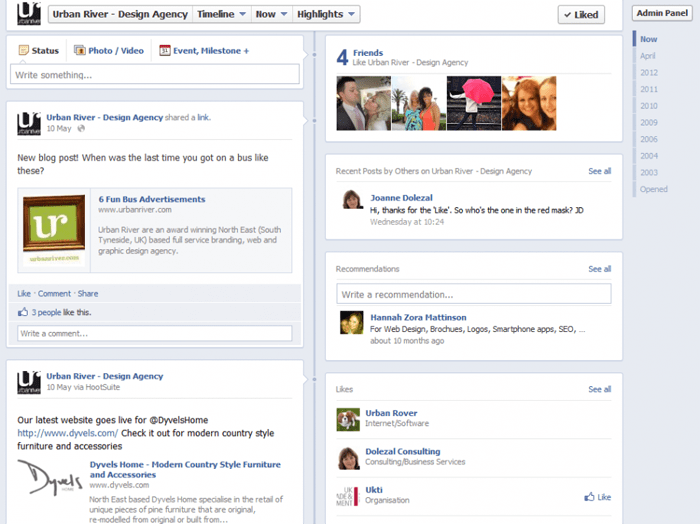This screenshot has width=700, height=524.
Task: Open friend photo of two women by palms
Action: click(x=419, y=103)
